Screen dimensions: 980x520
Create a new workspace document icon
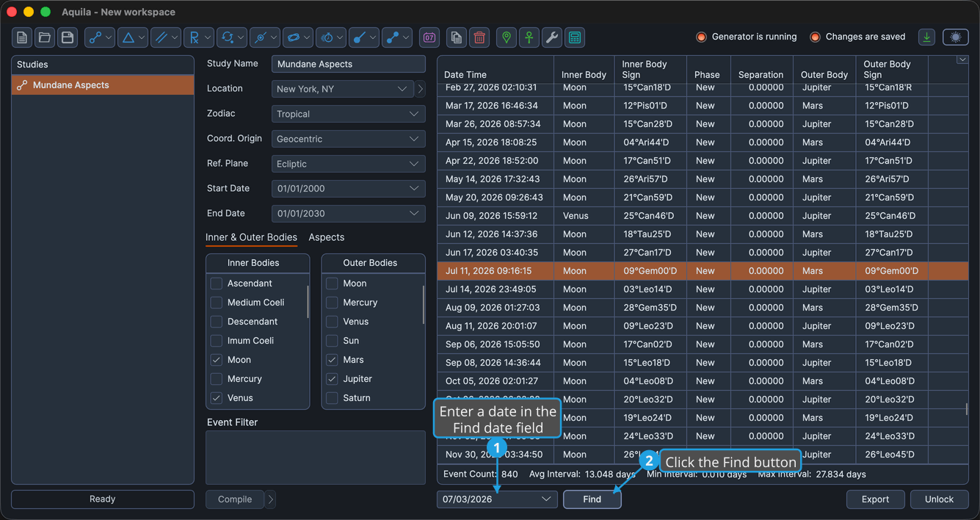tap(22, 37)
